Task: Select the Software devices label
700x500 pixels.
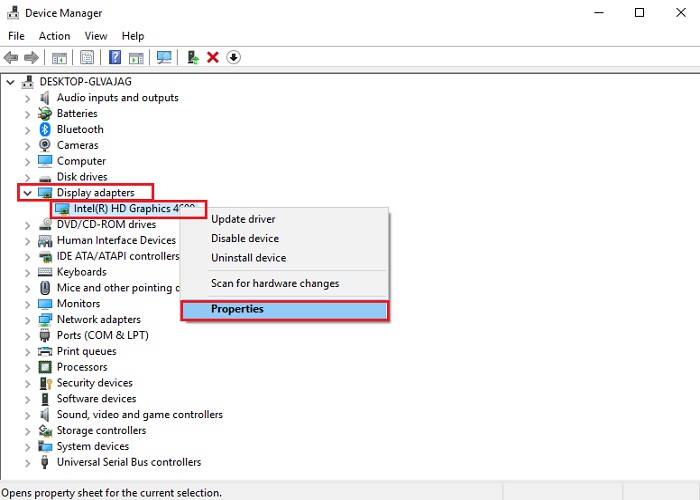Action: tap(96, 399)
